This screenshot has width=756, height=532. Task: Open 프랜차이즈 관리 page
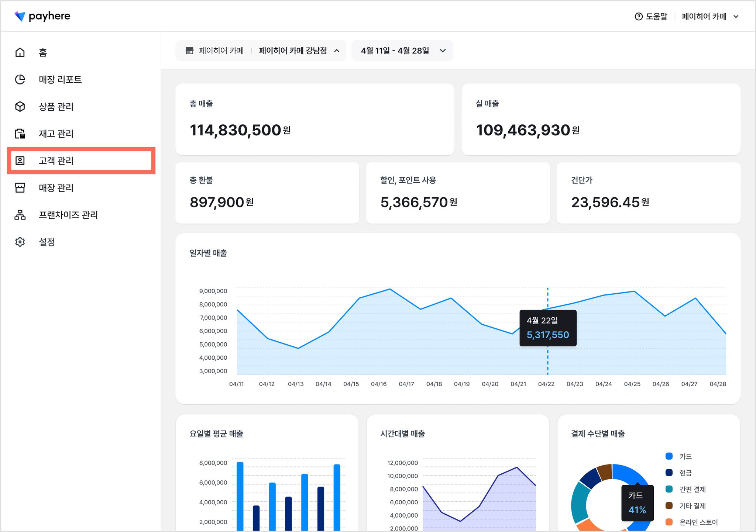pyautogui.click(x=81, y=215)
